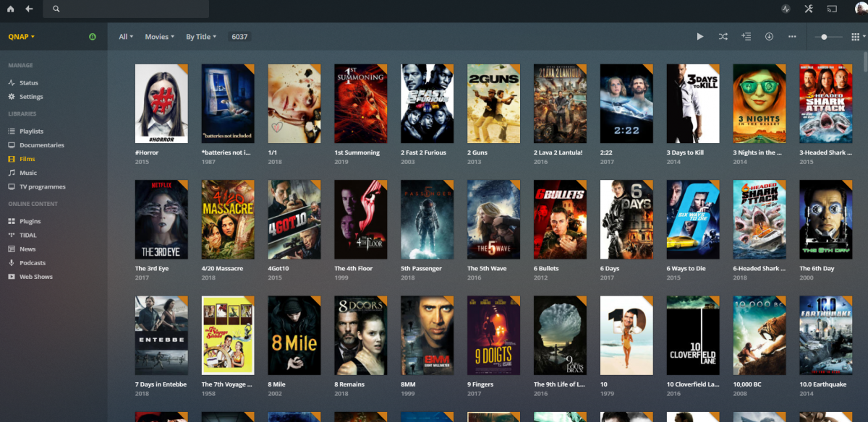Open the 5th Passenger poster
Screen dimensions: 868x422
[x=427, y=220]
